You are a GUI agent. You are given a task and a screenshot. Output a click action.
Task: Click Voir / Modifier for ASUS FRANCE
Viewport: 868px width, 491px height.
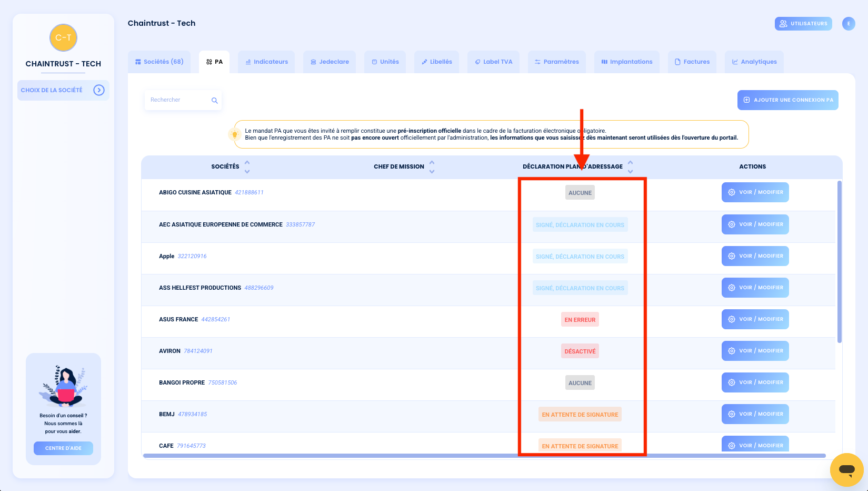tap(755, 319)
